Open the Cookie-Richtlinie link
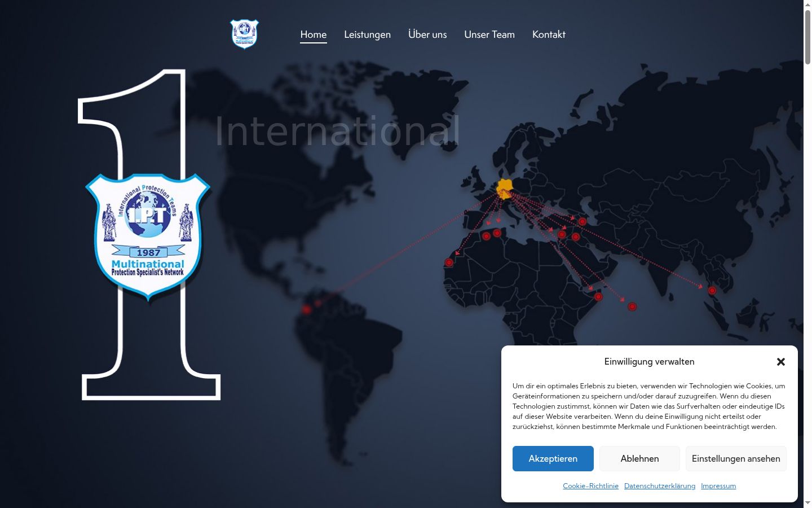 click(x=590, y=486)
